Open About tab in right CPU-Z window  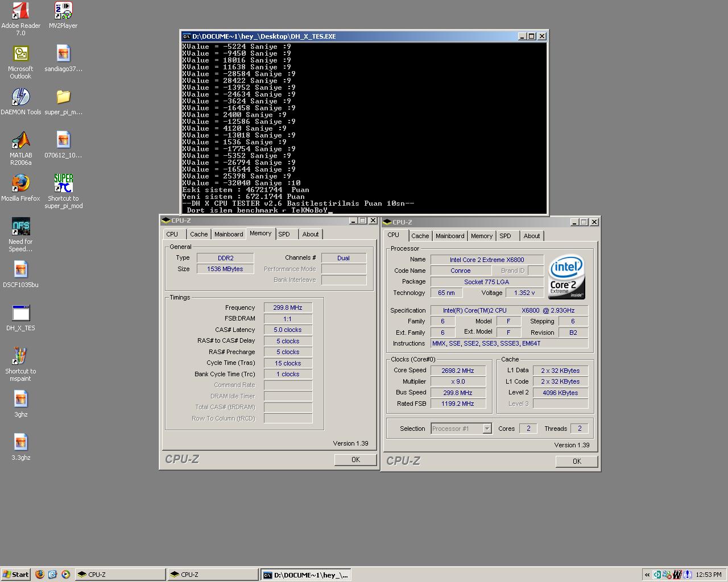532,236
